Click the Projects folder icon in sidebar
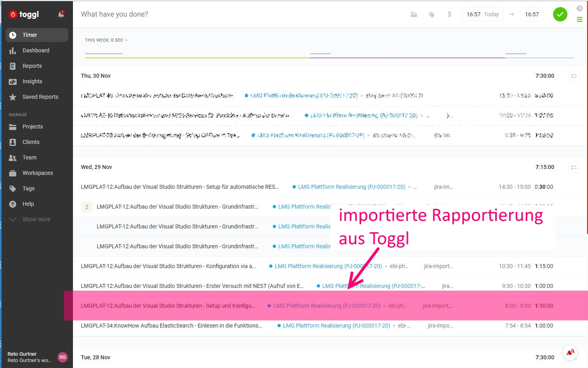Screen dimensions: 588x368 13,126
